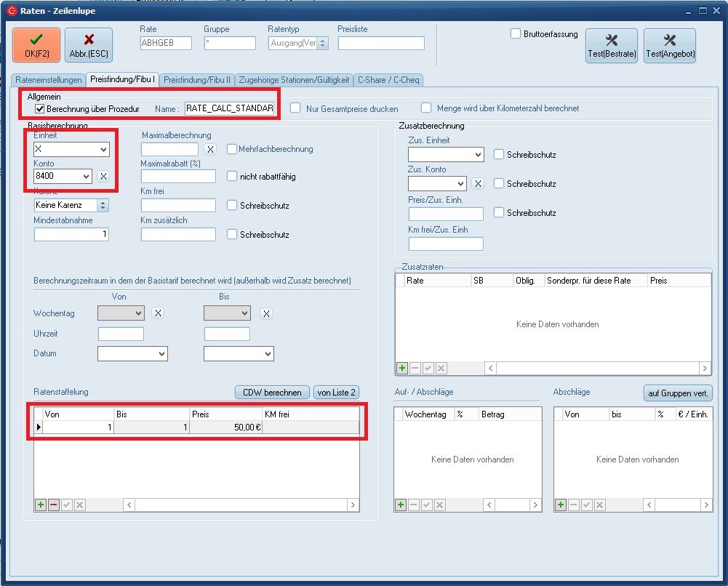The image size is (728, 586).
Task: Click into the Mindestabnahme input field
Action: pos(71,234)
